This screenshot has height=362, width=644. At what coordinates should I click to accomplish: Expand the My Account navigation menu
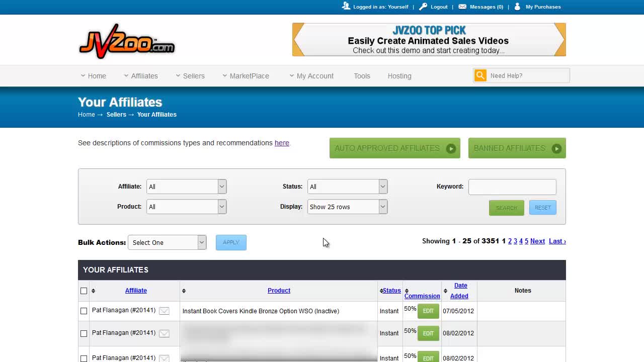coord(311,76)
